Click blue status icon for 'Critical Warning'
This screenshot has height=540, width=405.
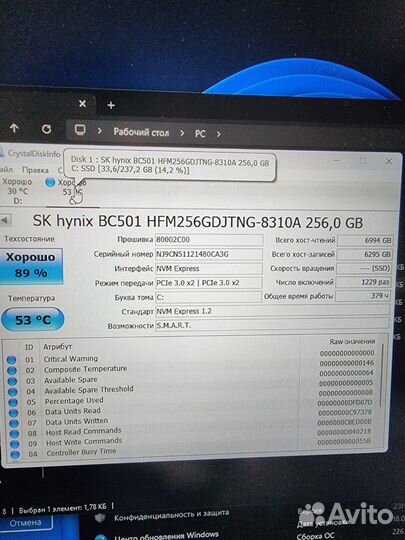tap(11, 360)
